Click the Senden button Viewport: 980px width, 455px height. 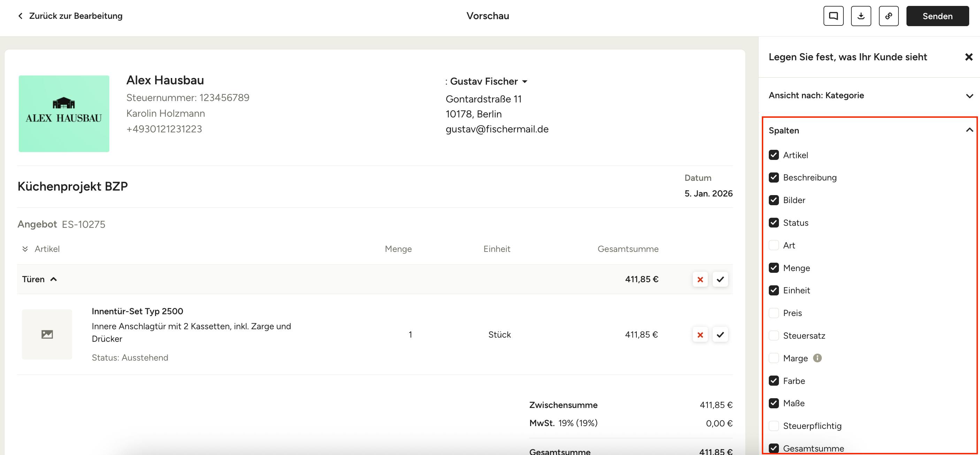pos(937,16)
